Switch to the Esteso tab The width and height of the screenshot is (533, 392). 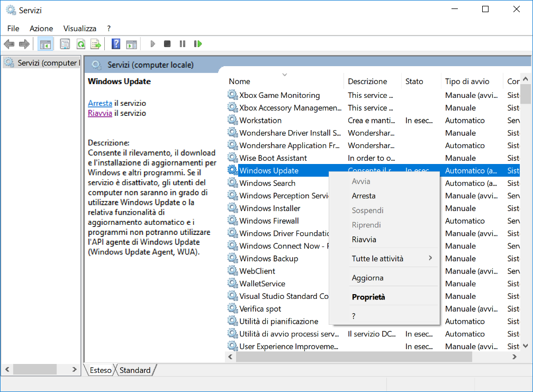point(100,370)
